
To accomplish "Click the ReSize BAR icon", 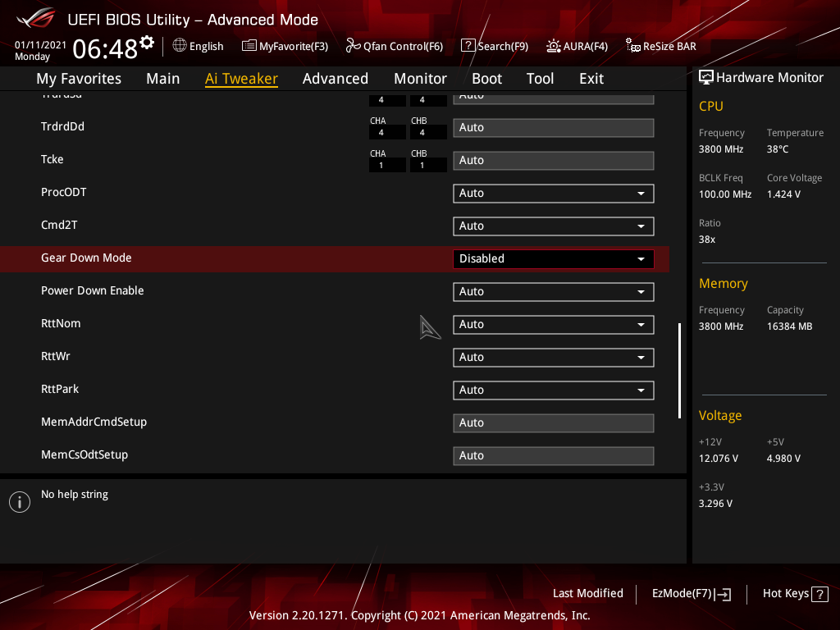I will [632, 46].
